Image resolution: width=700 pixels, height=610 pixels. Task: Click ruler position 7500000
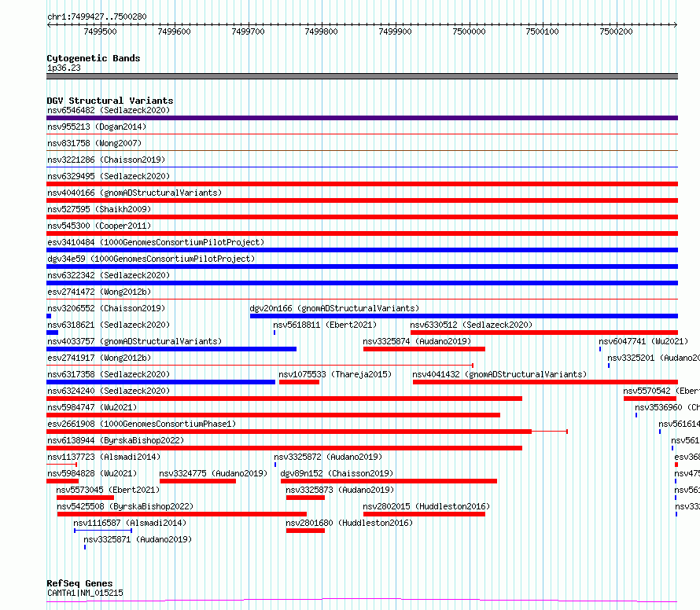tap(470, 31)
